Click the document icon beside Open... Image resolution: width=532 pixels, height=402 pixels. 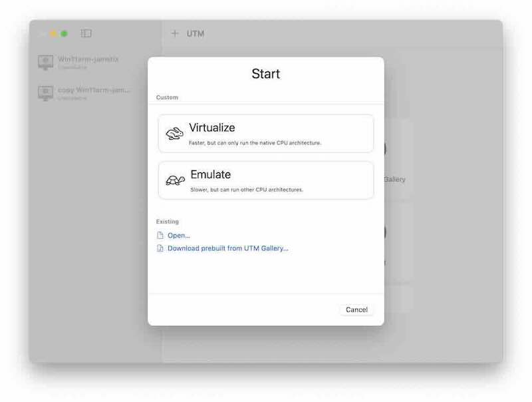coord(160,236)
